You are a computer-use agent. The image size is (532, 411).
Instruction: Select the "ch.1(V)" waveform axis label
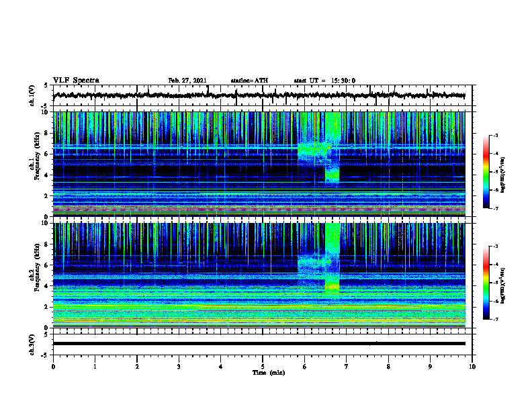(32, 95)
